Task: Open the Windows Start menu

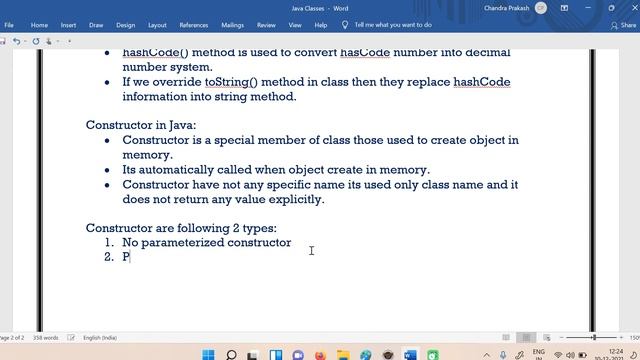Action: [x=208, y=355]
